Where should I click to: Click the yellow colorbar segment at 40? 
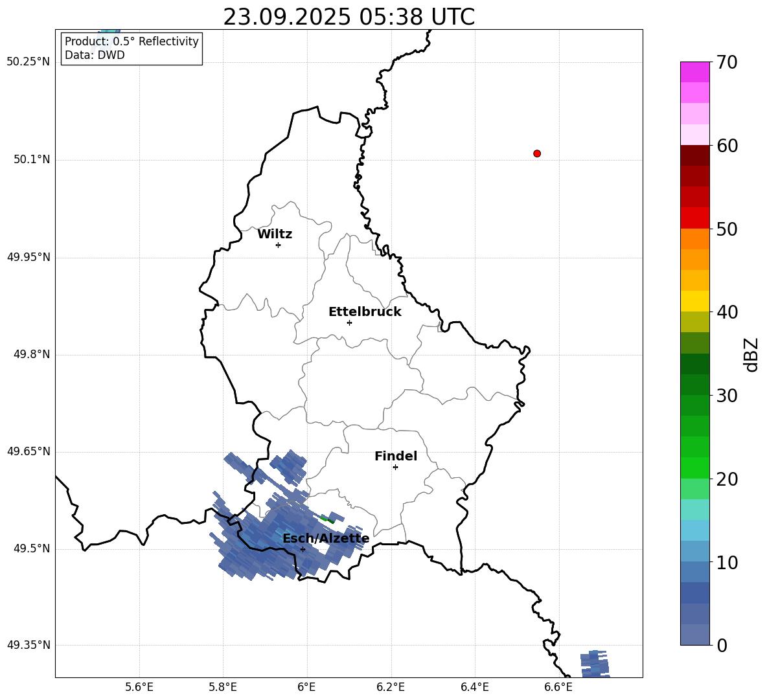[x=694, y=301]
